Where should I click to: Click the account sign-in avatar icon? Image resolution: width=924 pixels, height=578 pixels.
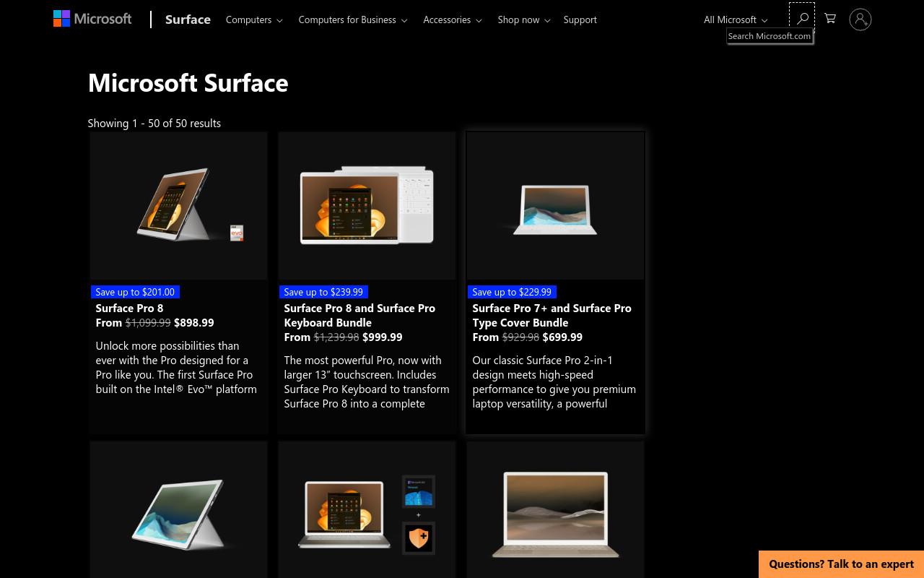(x=860, y=20)
